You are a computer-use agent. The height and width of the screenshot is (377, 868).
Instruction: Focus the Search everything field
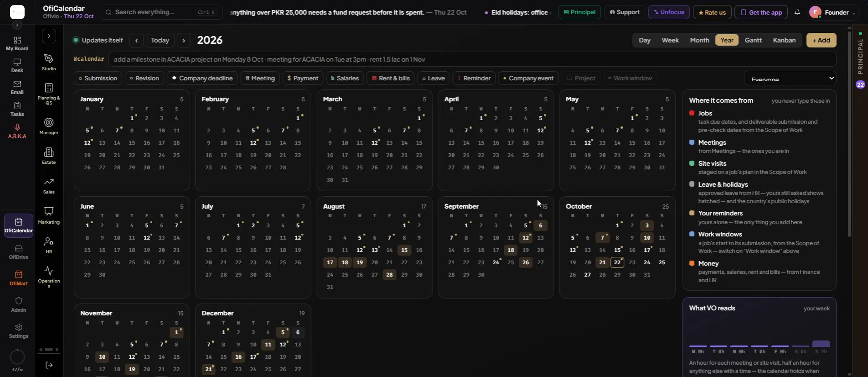tap(161, 12)
